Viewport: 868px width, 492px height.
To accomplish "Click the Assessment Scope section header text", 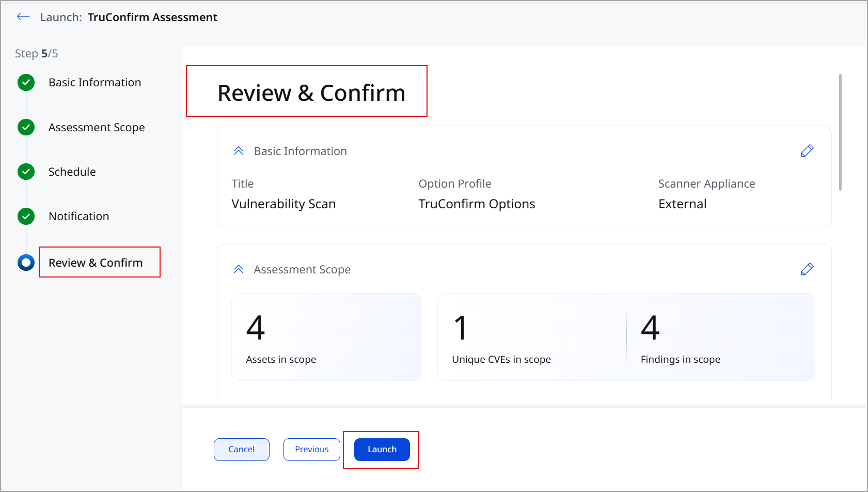I will coord(302,270).
